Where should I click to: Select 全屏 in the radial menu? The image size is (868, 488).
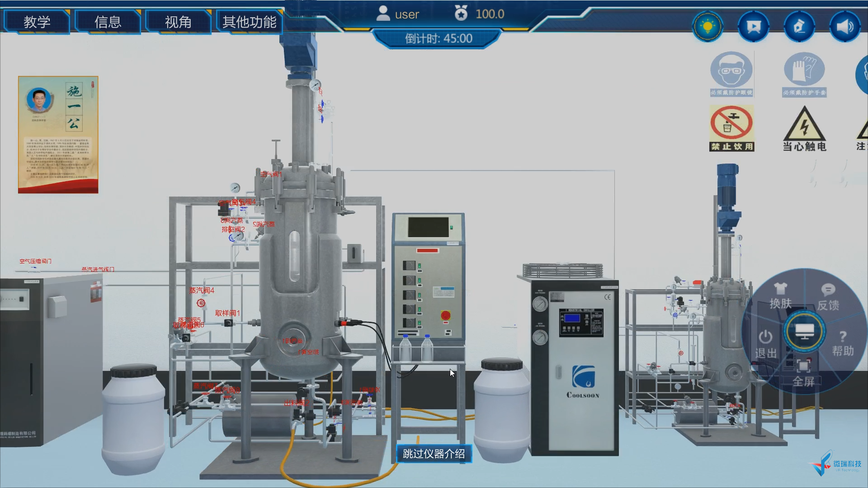pyautogui.click(x=803, y=373)
